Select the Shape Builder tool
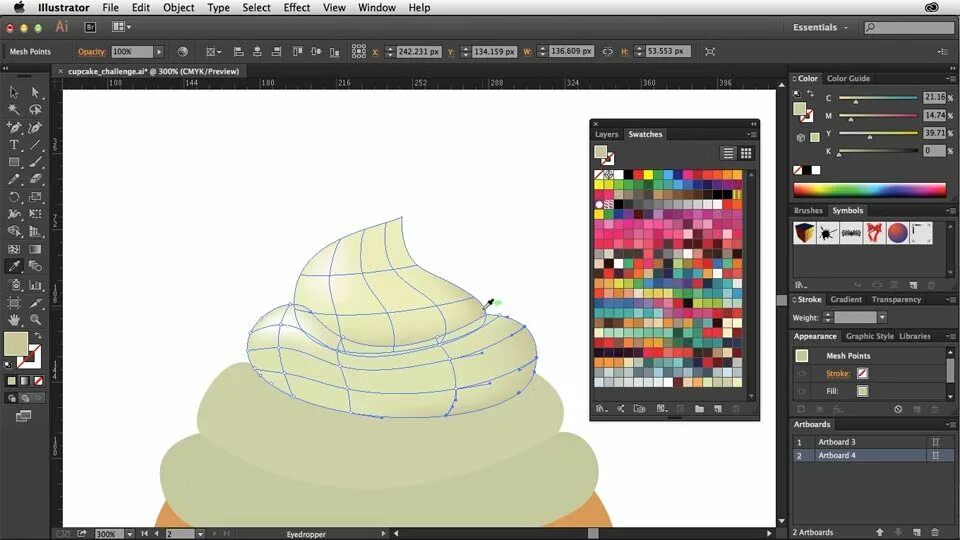This screenshot has height=540, width=960. tap(13, 231)
